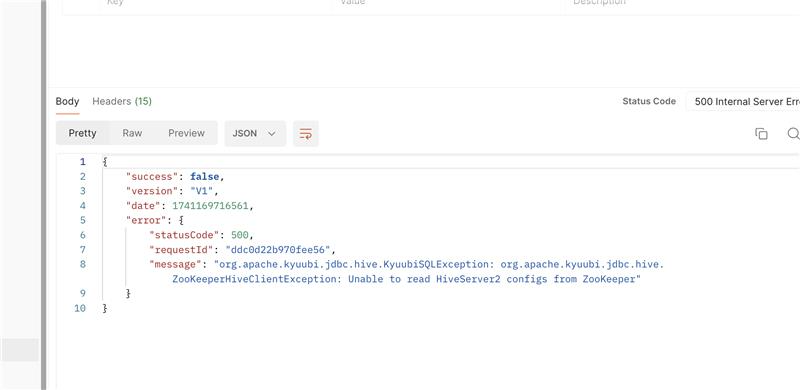The height and width of the screenshot is (390, 800).
Task: Toggle the line wrap icon
Action: click(x=306, y=134)
